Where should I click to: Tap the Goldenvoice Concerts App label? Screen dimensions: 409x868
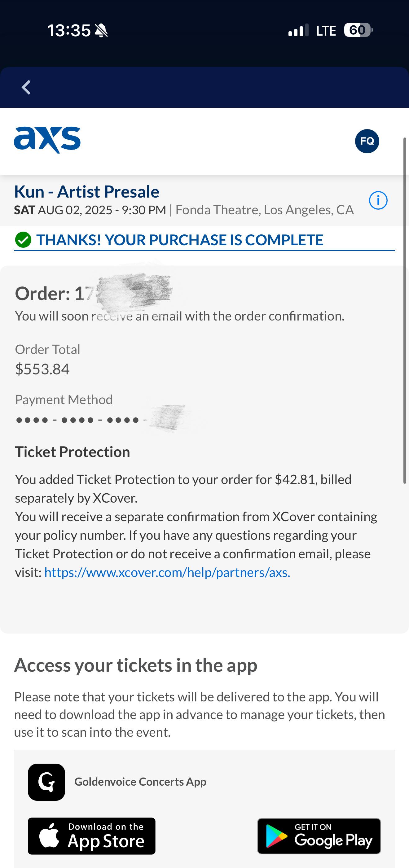tap(140, 782)
